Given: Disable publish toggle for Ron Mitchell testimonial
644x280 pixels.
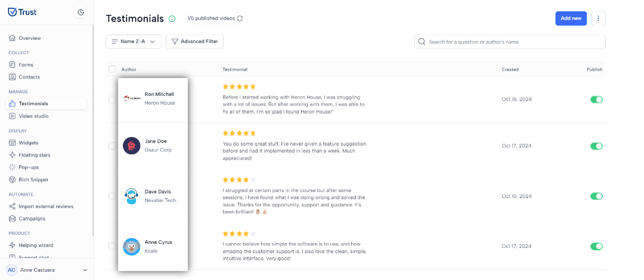Looking at the screenshot, I should point(596,99).
